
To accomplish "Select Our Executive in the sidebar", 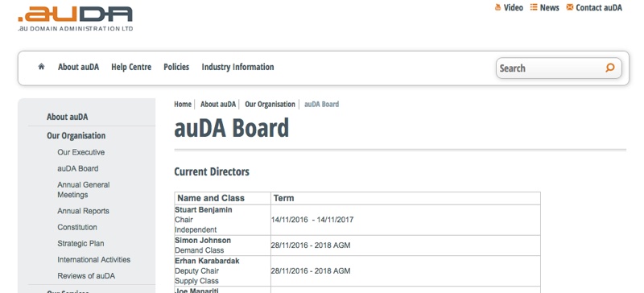I will pos(81,152).
